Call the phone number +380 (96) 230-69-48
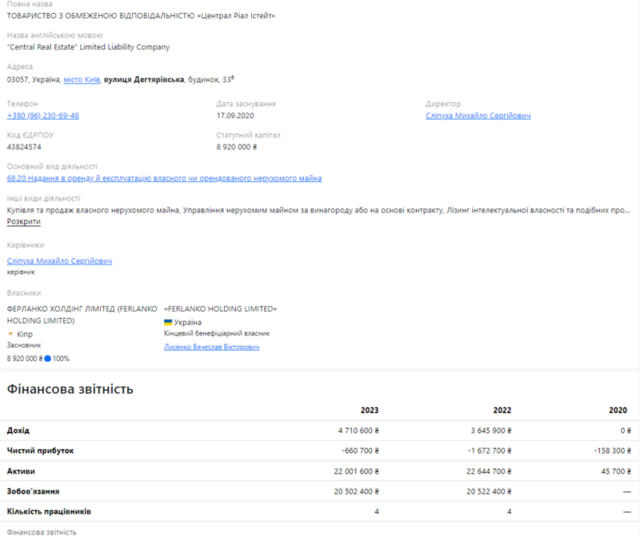This screenshot has height=536, width=640. coord(43,115)
